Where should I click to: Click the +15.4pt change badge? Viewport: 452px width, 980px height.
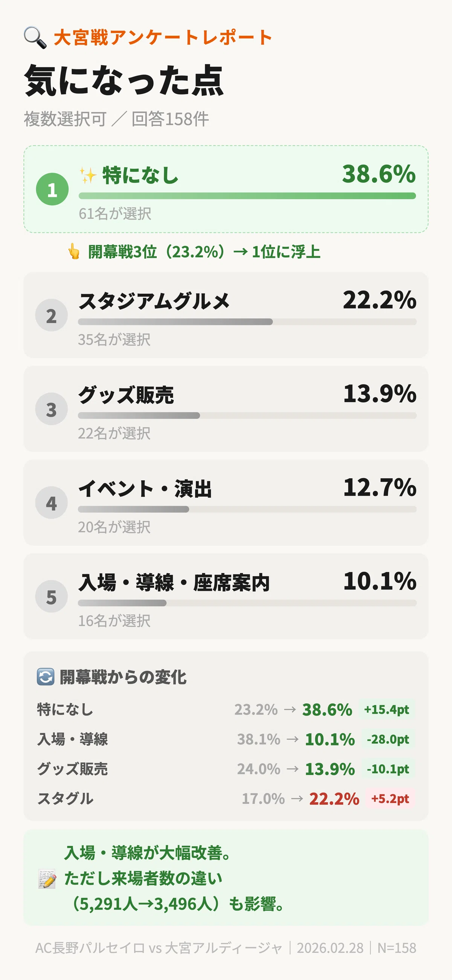click(386, 709)
